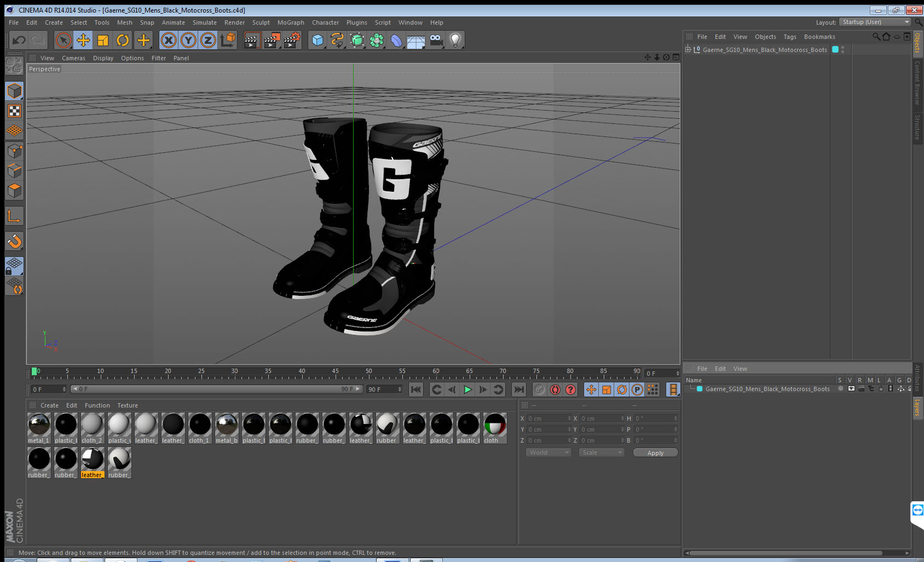
Task: Click the end frame 90 F field
Action: coord(384,389)
